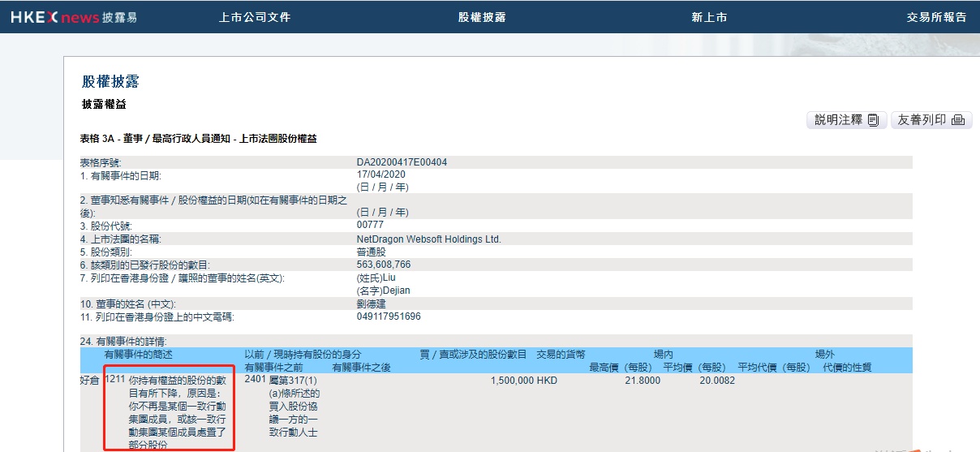This screenshot has width=980, height=452.
Task: Click stock code 00777
Action: (x=370, y=225)
